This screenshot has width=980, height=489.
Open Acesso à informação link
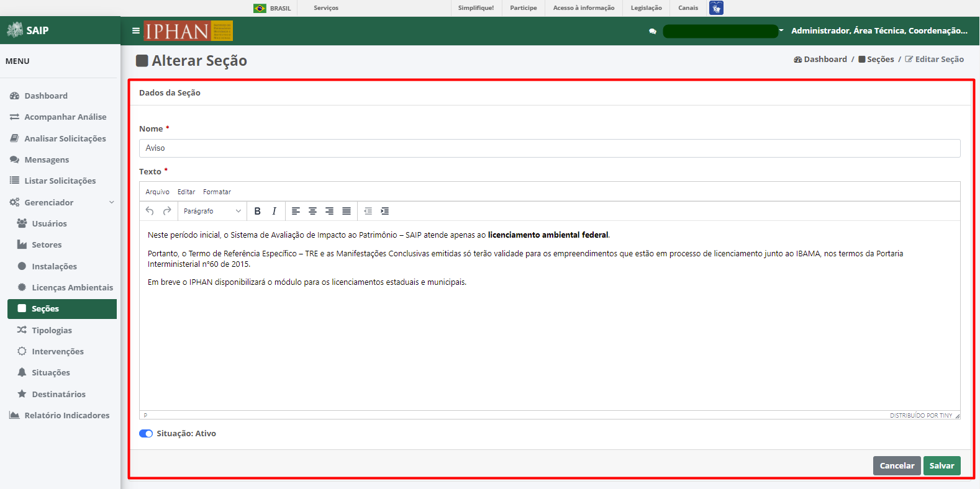tap(584, 8)
